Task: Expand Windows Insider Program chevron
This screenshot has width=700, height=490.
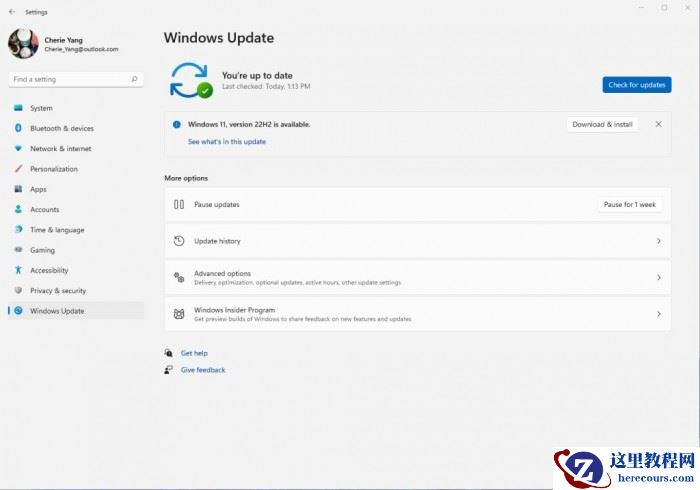Action: (x=659, y=314)
